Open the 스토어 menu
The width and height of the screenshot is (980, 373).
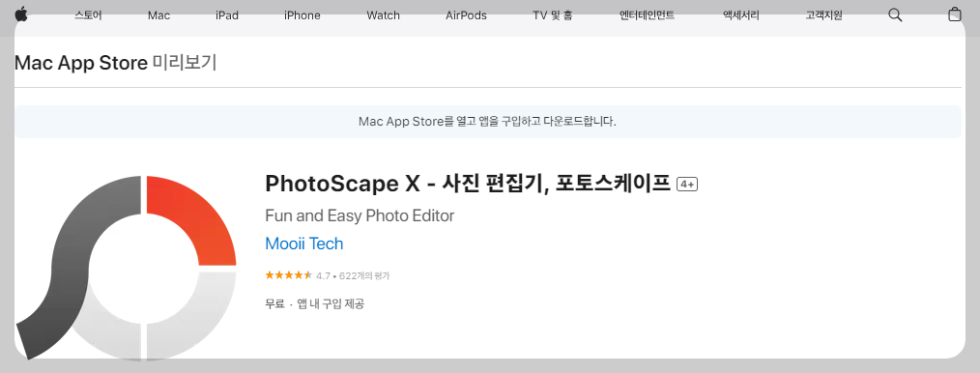click(x=88, y=15)
